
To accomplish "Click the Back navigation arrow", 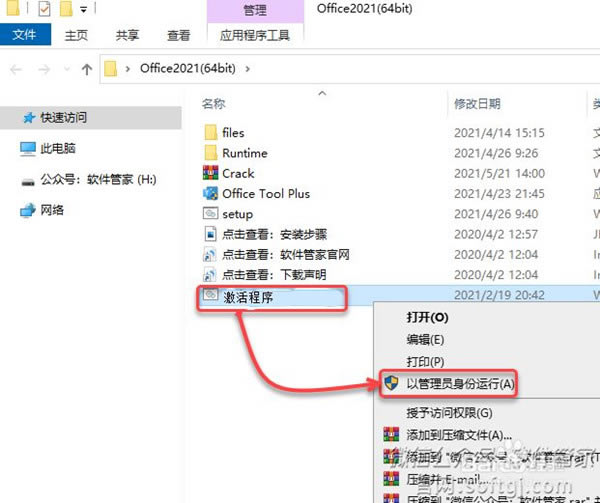I will pos(16,70).
